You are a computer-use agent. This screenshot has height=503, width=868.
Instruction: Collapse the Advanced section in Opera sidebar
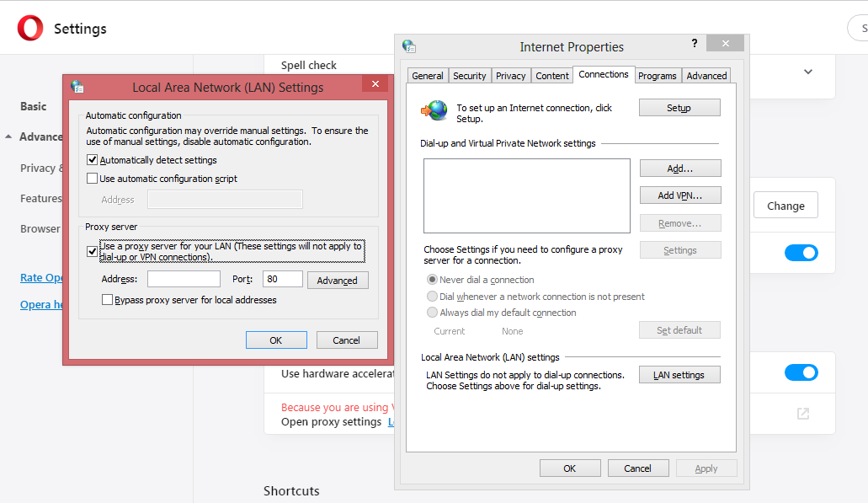tap(7, 136)
